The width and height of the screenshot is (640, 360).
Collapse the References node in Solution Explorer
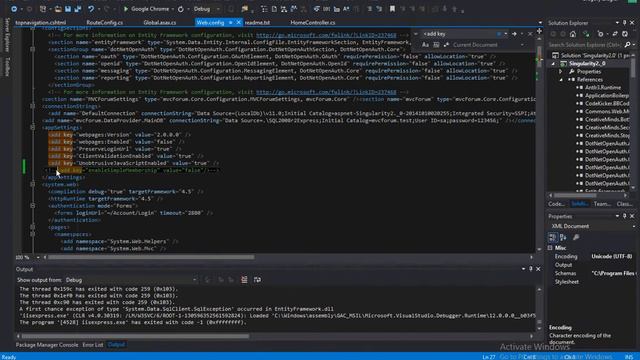pos(561,80)
